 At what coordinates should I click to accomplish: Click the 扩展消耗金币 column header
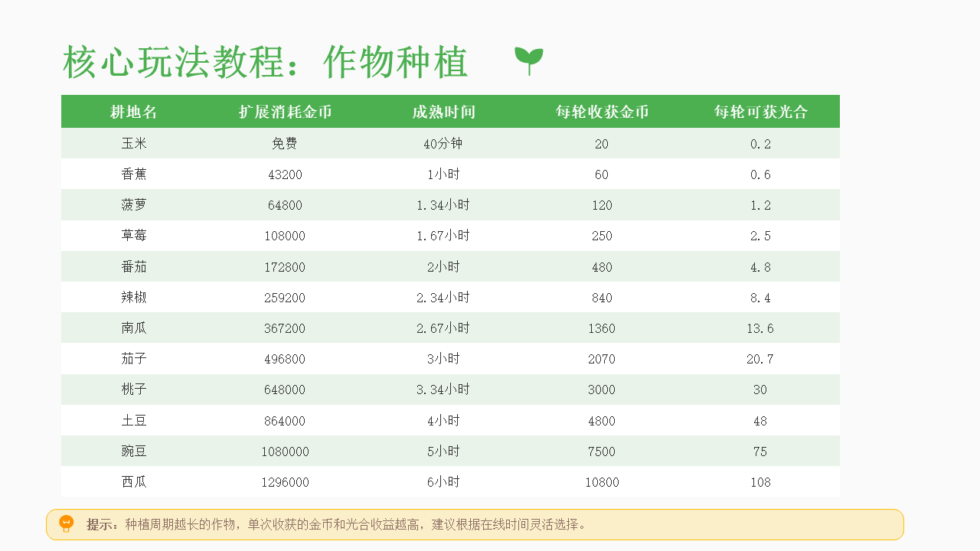(x=286, y=112)
